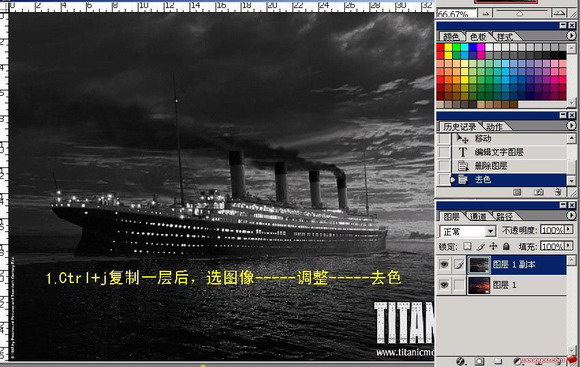The image size is (580, 367).
Task: Set history brush source for 编辑文字图层 state
Action: 444,152
